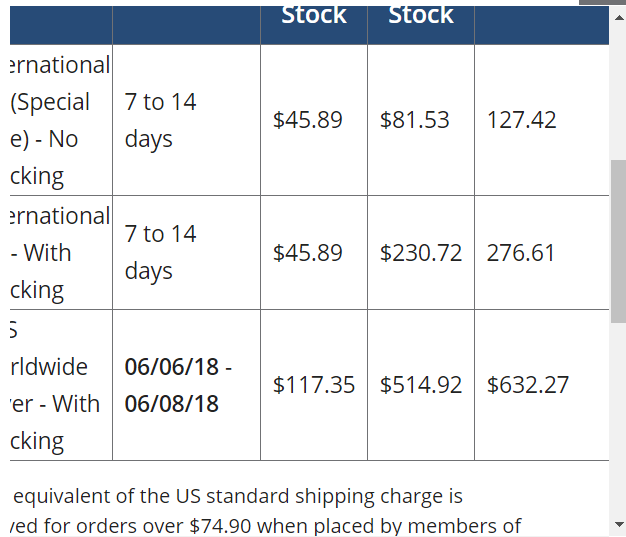Click the 06/06/18 - 06/08/18 delivery date cell
The height and width of the screenshot is (537, 626).
[x=186, y=385]
